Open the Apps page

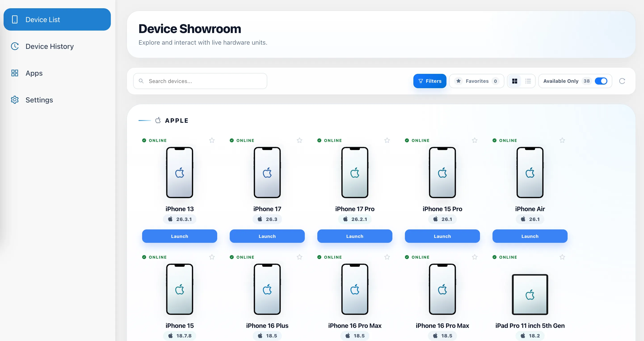point(57,73)
